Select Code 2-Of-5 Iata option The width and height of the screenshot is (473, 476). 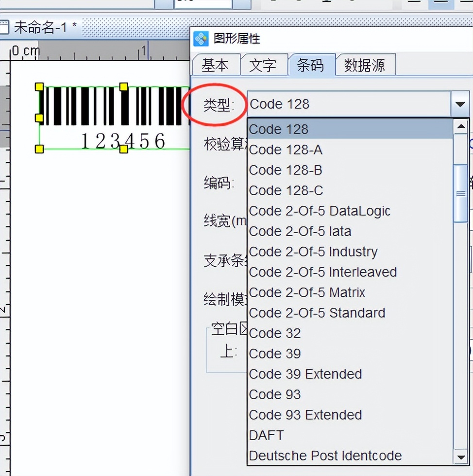click(x=350, y=231)
